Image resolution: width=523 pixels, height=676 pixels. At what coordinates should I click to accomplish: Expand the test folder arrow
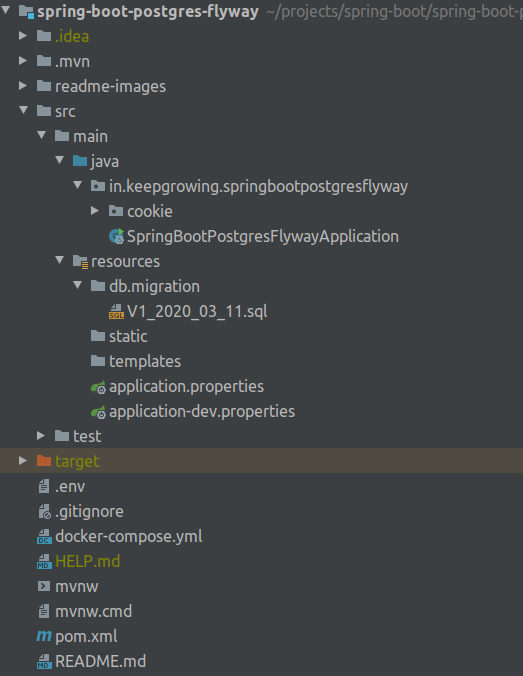click(41, 435)
